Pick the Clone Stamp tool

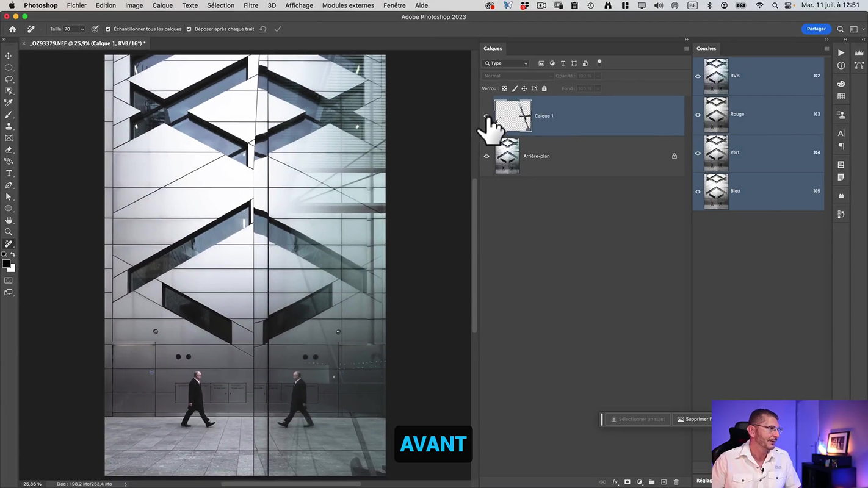pyautogui.click(x=9, y=126)
